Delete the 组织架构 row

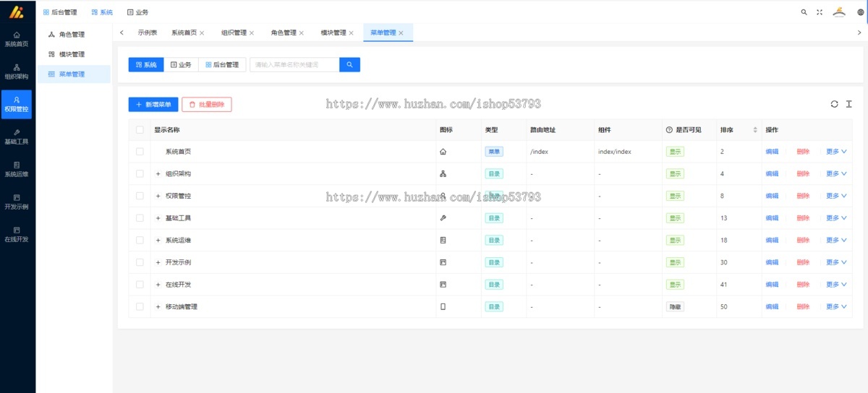point(803,174)
